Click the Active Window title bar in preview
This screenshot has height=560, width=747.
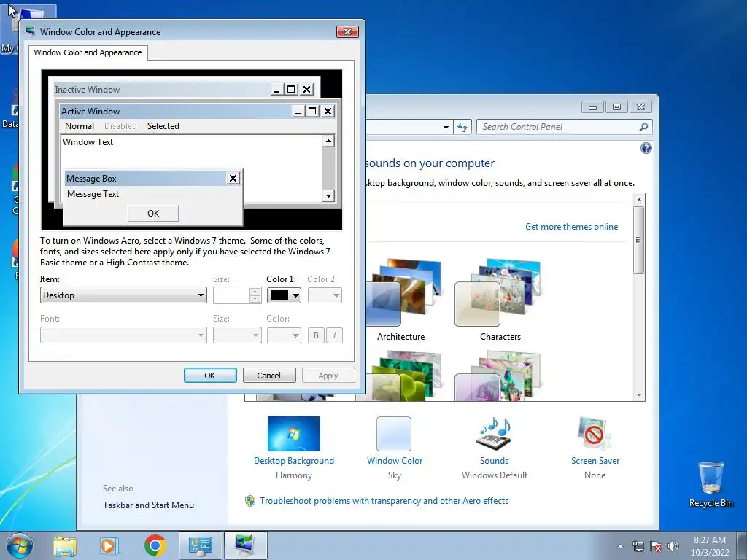pos(175,111)
